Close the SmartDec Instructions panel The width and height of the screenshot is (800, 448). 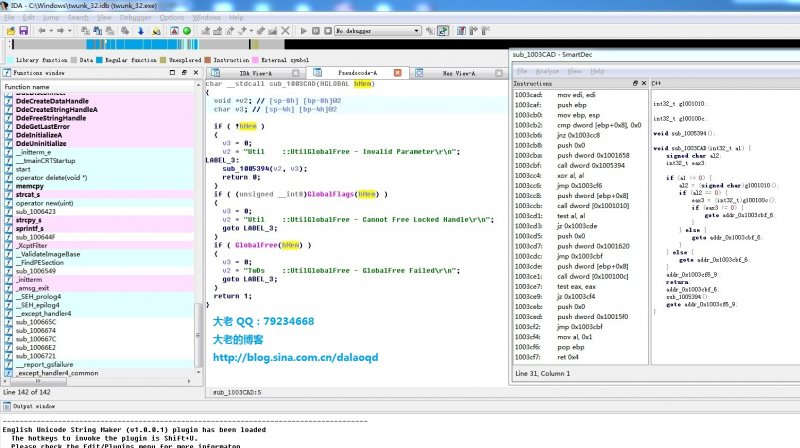click(644, 83)
